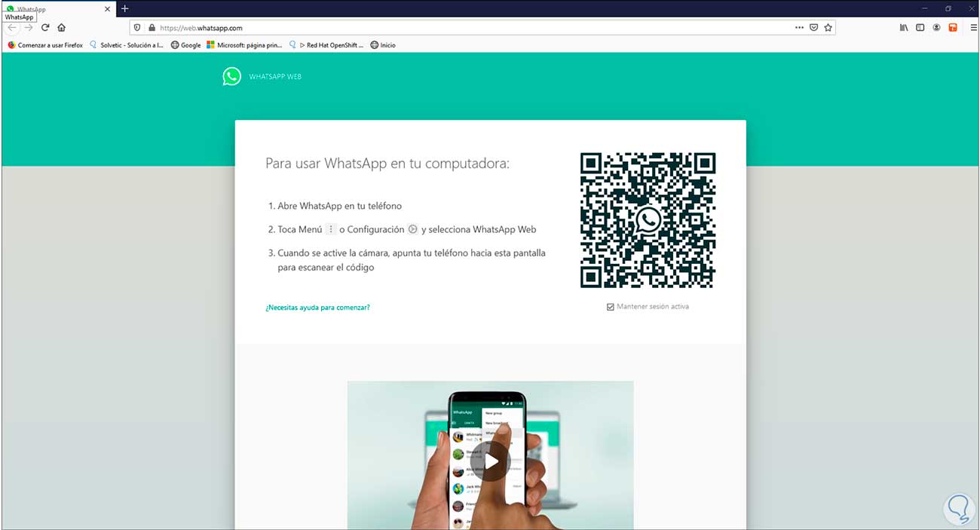The width and height of the screenshot is (980, 530).
Task: Go forward with the forward arrow
Action: coord(29,27)
